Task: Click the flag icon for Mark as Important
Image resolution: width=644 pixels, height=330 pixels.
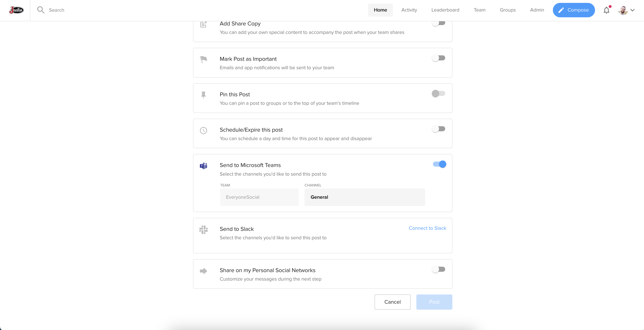Action: pyautogui.click(x=204, y=59)
